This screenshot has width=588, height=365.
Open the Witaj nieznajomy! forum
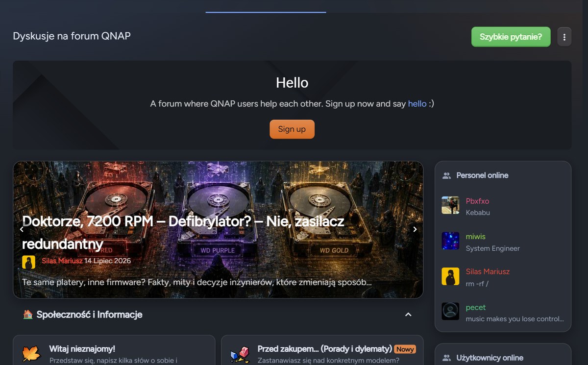[x=82, y=349]
